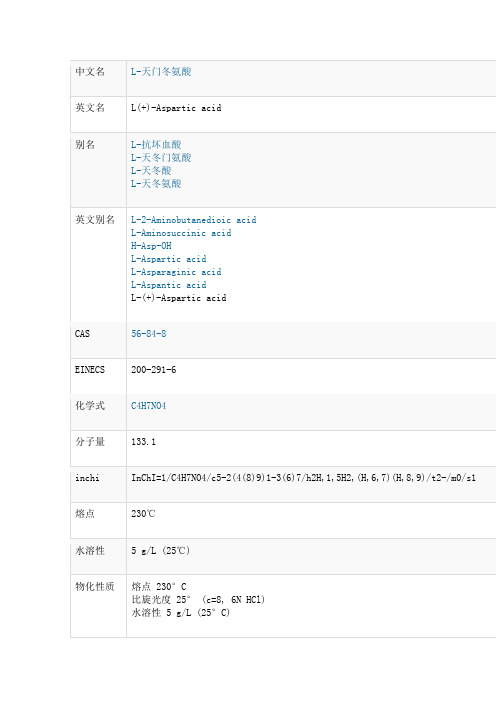496x702 pixels.
Task: Click the 5 g/L water solubility value
Action: click(x=160, y=550)
